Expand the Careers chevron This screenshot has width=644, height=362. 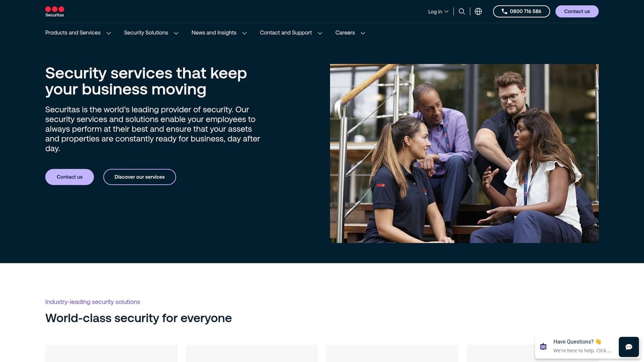(x=363, y=33)
